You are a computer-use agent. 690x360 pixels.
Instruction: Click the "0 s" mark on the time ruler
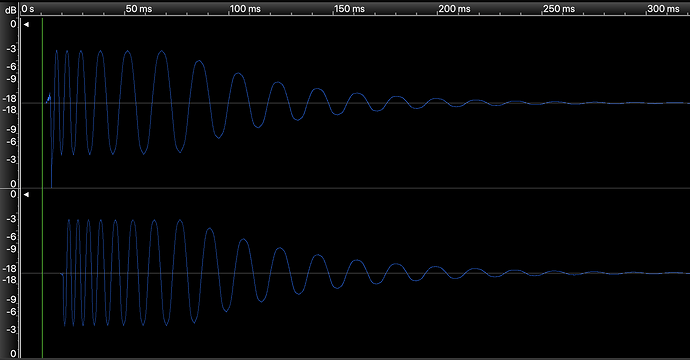[28, 9]
